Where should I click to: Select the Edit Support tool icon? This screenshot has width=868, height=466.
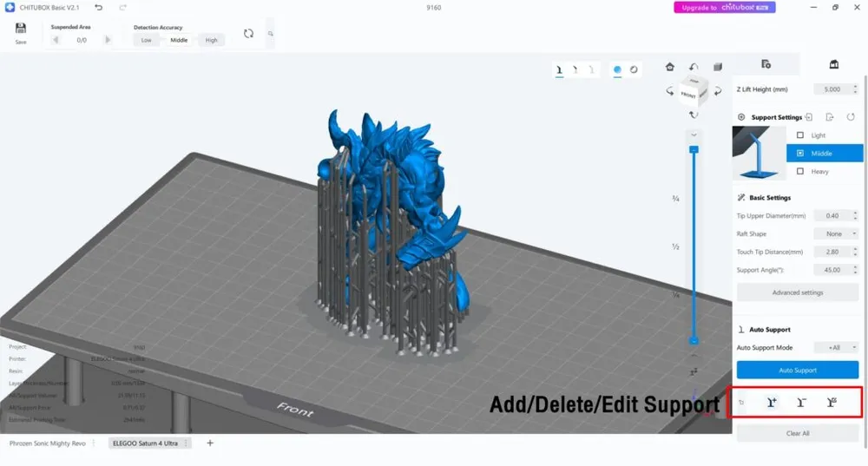(x=832, y=402)
